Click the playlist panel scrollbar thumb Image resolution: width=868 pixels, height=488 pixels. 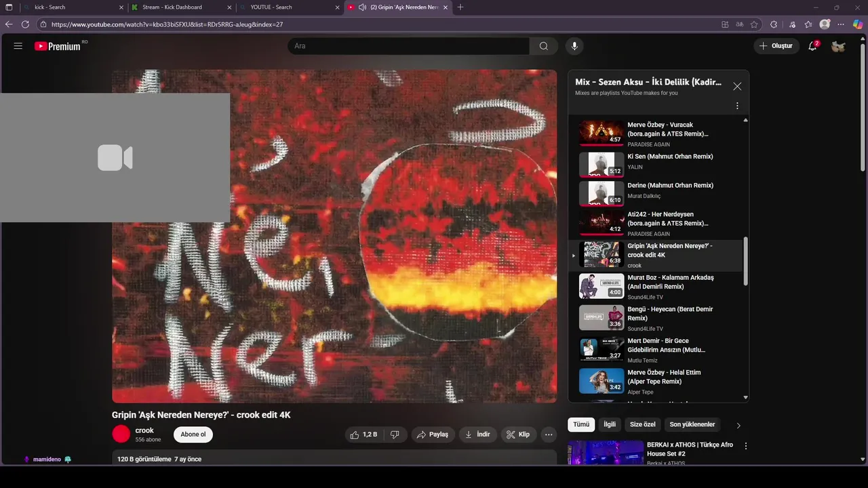(x=746, y=261)
